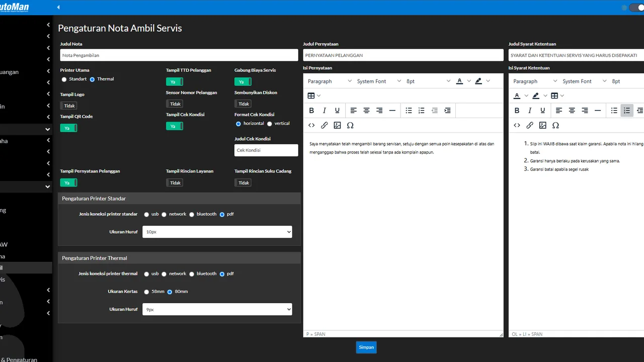Click the Simpan button
This screenshot has width=644, height=362.
366,347
